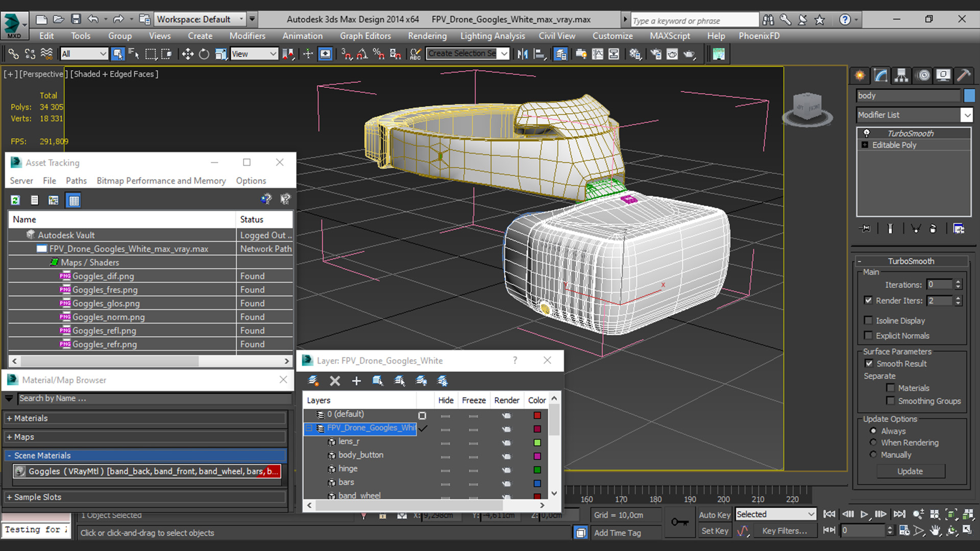Toggle Angle Snap icon
Screen dimensions: 980x551
click(362, 54)
